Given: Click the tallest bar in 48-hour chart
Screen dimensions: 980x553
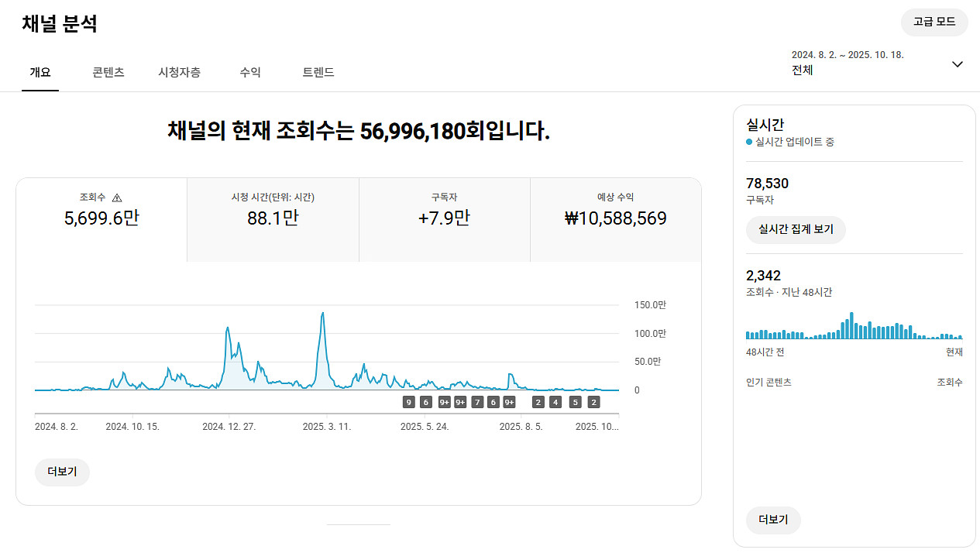Looking at the screenshot, I should coord(851,326).
